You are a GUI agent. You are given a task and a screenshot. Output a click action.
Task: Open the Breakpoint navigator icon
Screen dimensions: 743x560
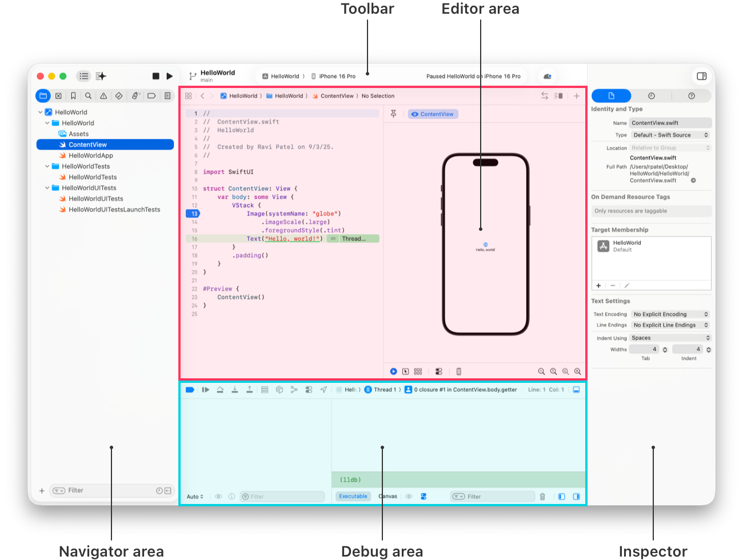coord(151,96)
